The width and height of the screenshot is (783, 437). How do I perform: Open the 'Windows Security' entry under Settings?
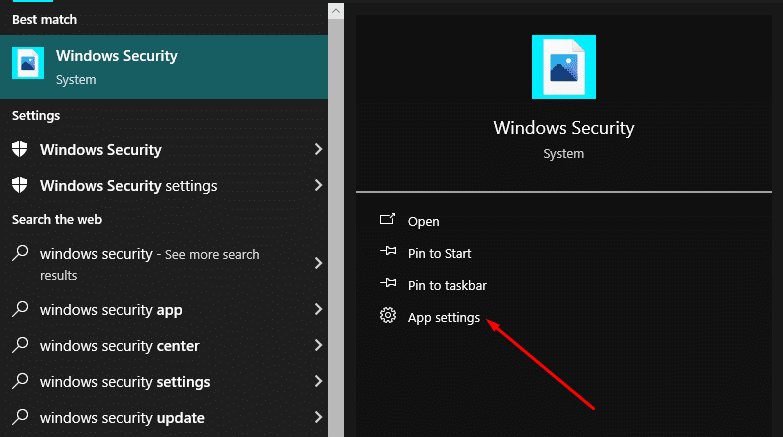pos(164,149)
